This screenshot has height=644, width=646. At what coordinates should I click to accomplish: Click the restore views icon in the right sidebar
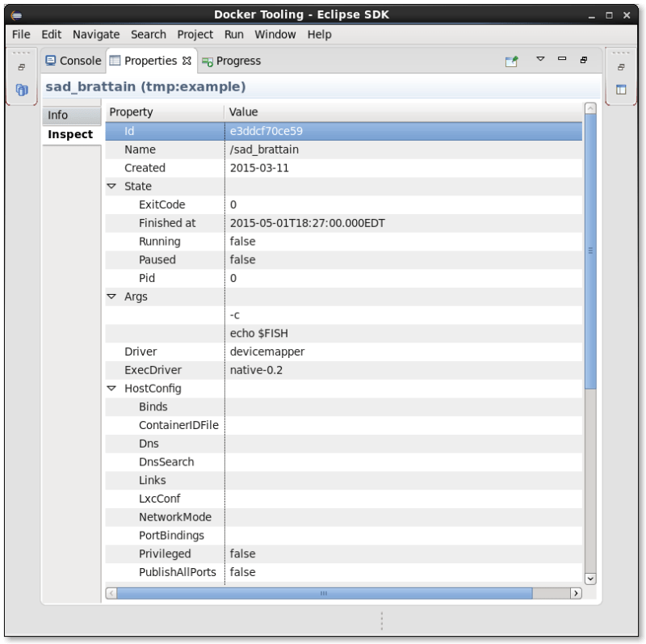(x=619, y=69)
